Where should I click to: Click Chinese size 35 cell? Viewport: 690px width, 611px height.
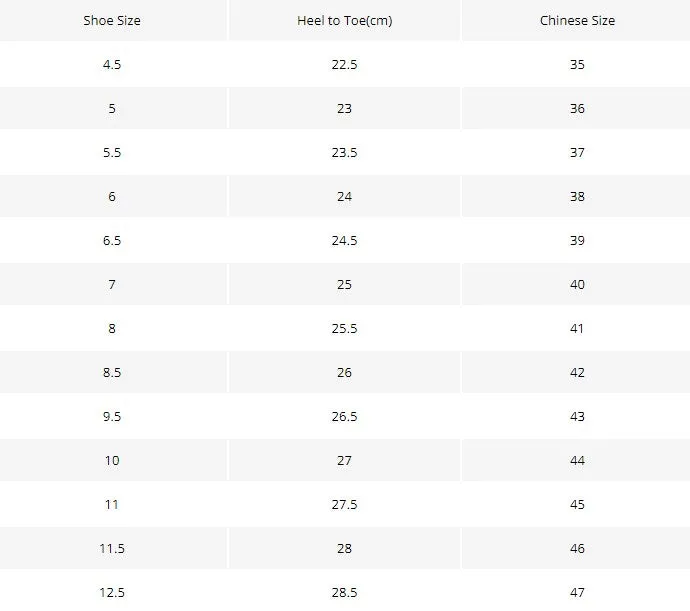click(577, 64)
